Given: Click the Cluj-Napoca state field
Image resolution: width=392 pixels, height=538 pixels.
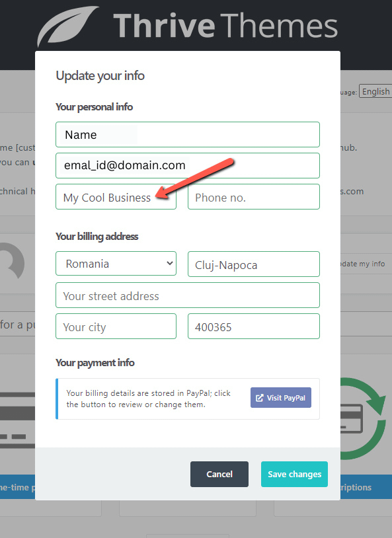Looking at the screenshot, I should [x=254, y=264].
